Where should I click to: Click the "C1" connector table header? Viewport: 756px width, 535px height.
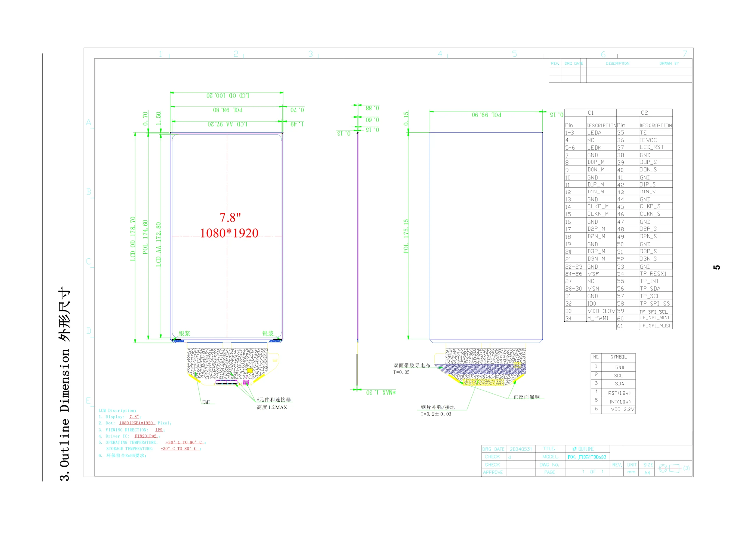[x=591, y=113]
